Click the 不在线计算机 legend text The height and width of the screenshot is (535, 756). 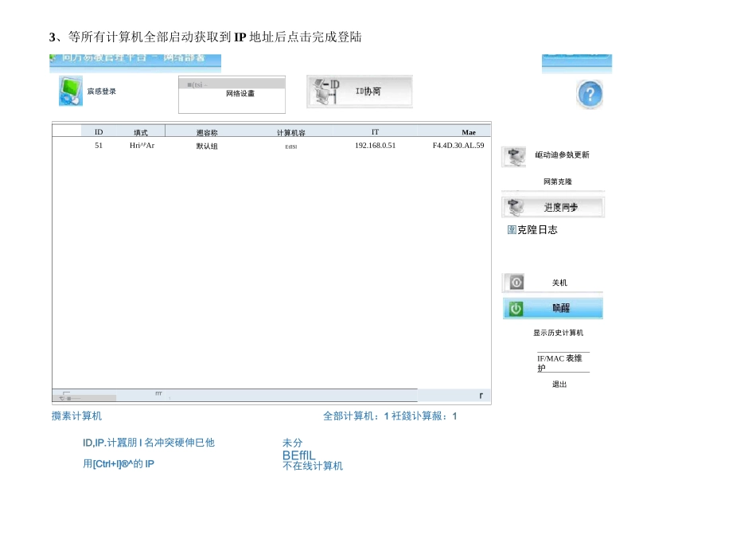click(313, 466)
